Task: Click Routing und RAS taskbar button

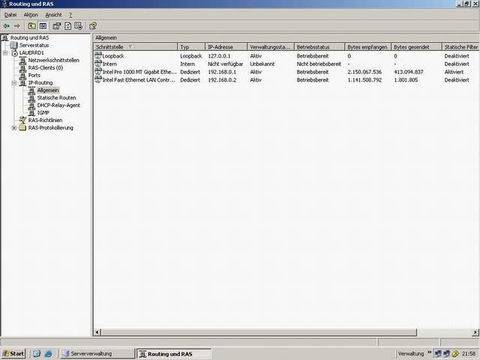Action: pos(174,354)
